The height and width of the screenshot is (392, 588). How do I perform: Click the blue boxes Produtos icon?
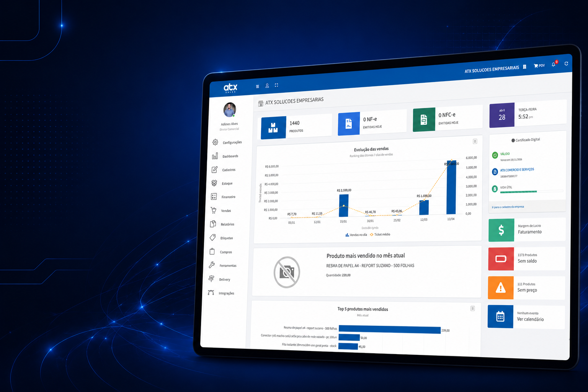(x=273, y=127)
